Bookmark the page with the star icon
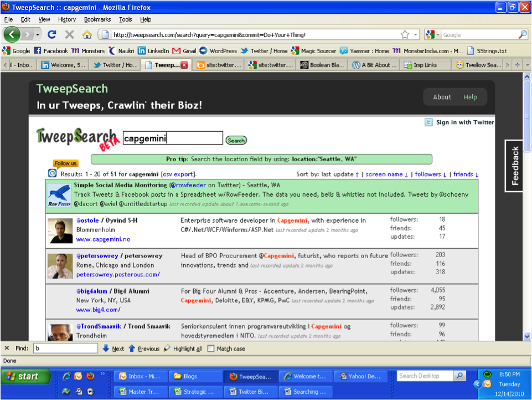This screenshot has width=532, height=400. click(x=405, y=35)
